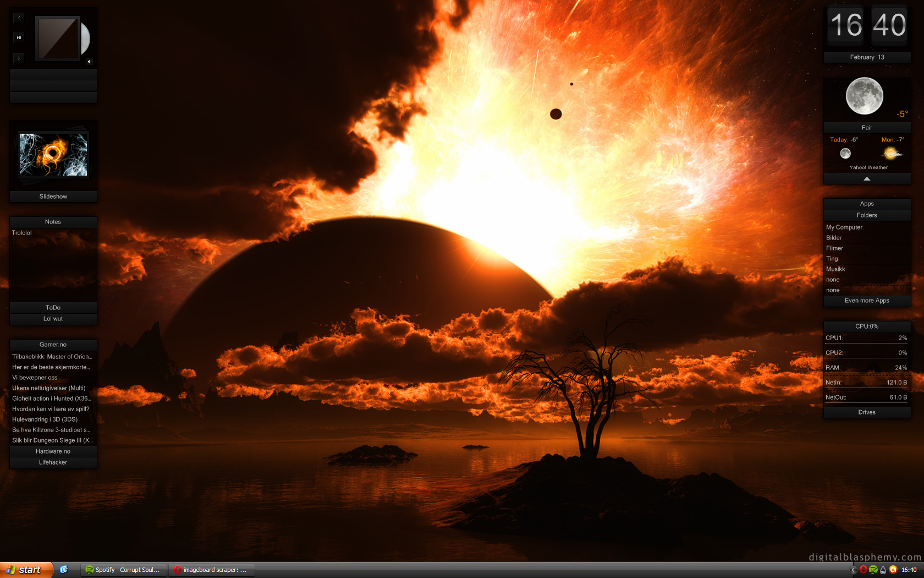
Task: Select the Folders header in launcher
Action: [867, 215]
